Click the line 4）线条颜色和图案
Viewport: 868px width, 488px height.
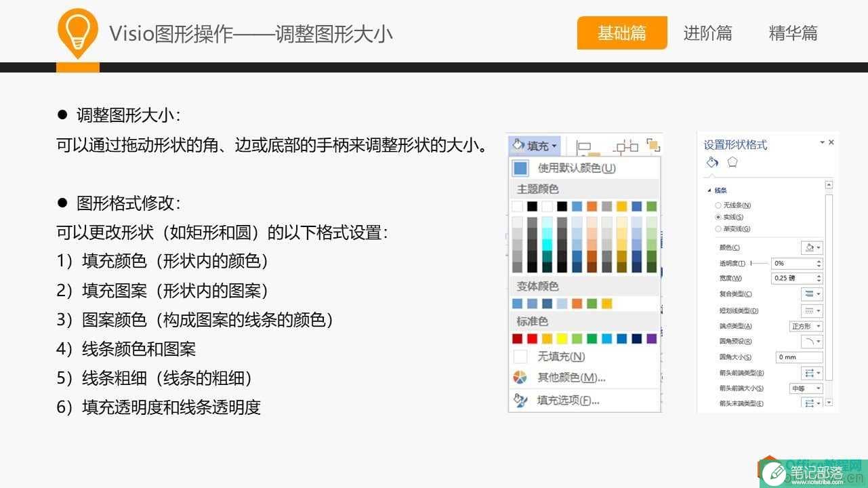(x=126, y=349)
